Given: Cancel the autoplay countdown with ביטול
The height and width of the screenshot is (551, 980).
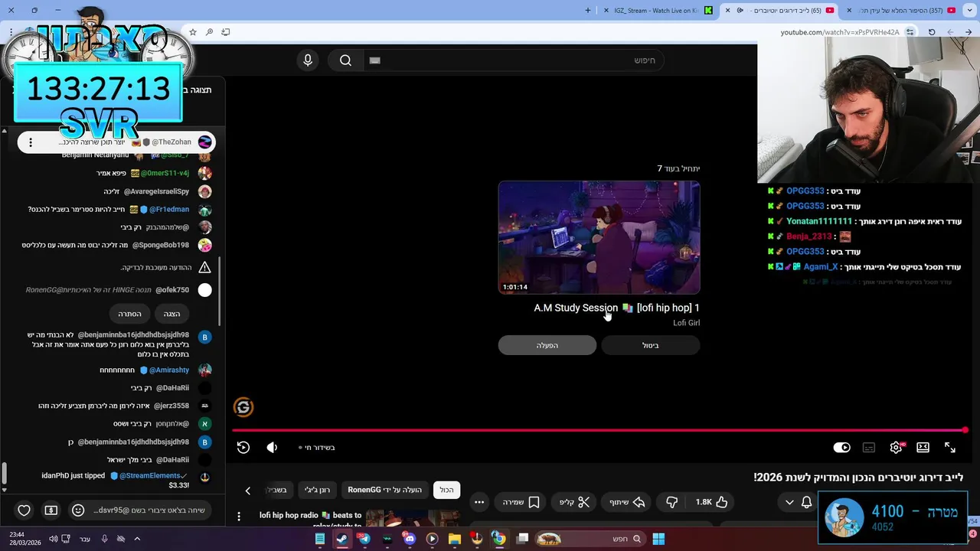Looking at the screenshot, I should [650, 345].
